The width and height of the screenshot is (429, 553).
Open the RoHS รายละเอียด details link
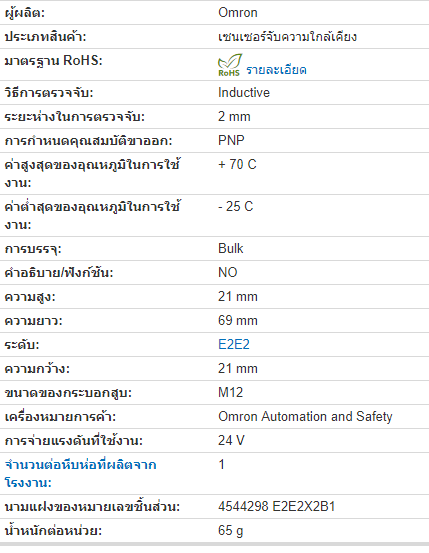(276, 69)
